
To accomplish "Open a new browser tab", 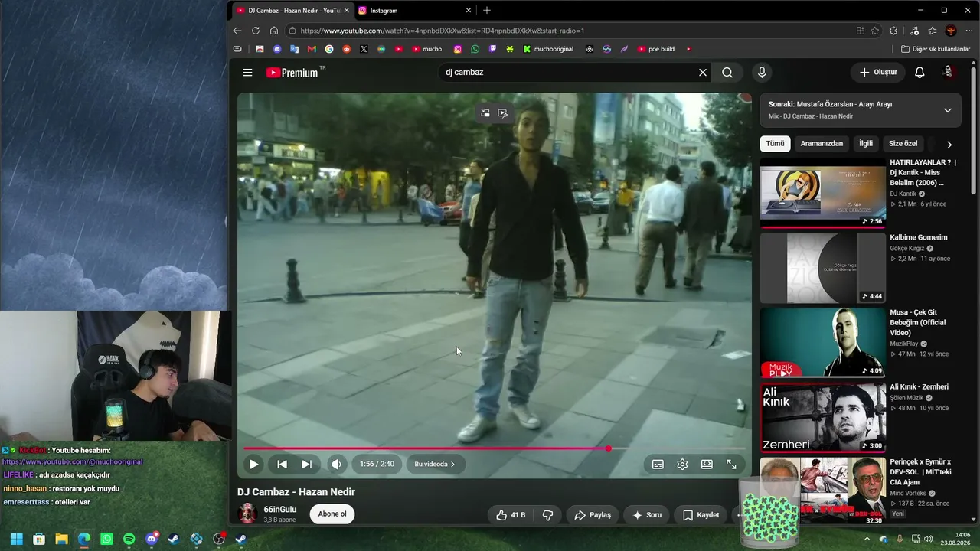I will pyautogui.click(x=486, y=11).
